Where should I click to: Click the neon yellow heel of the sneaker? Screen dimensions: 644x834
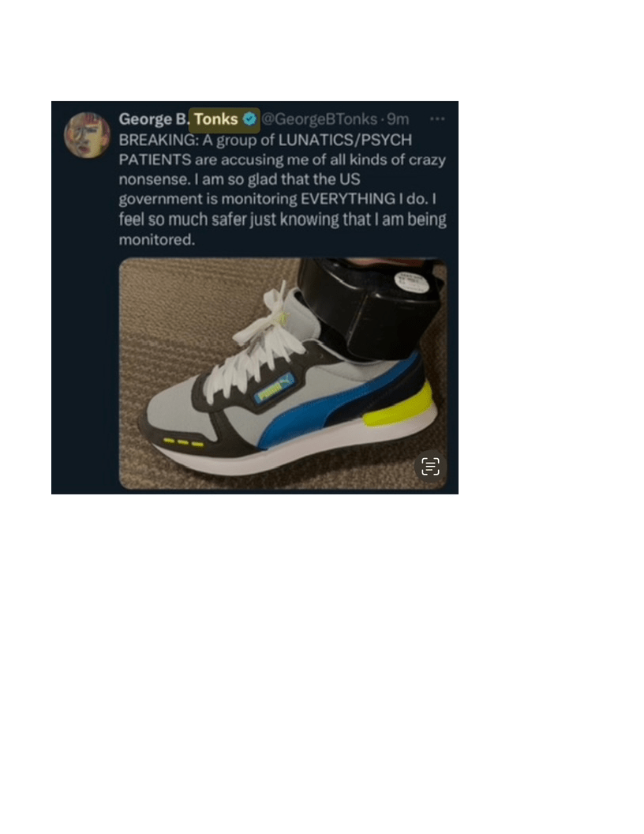coord(398,405)
